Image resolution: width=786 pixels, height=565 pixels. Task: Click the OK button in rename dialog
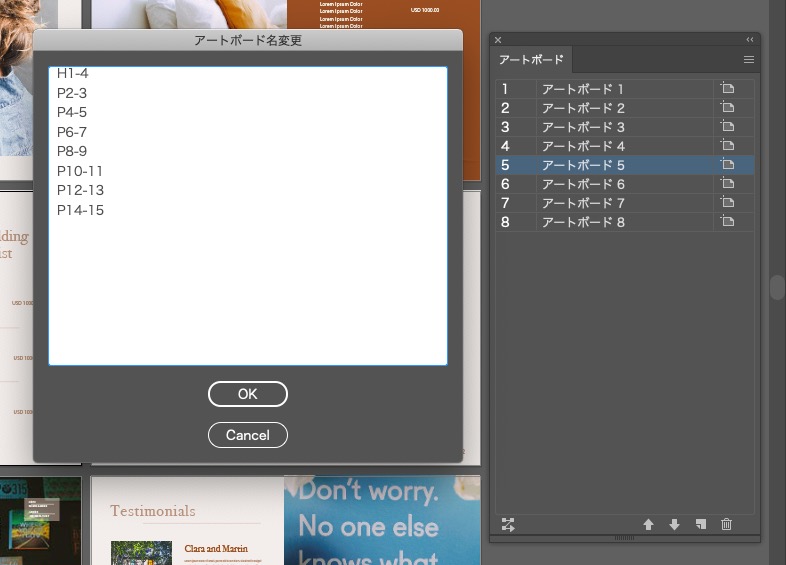click(248, 394)
